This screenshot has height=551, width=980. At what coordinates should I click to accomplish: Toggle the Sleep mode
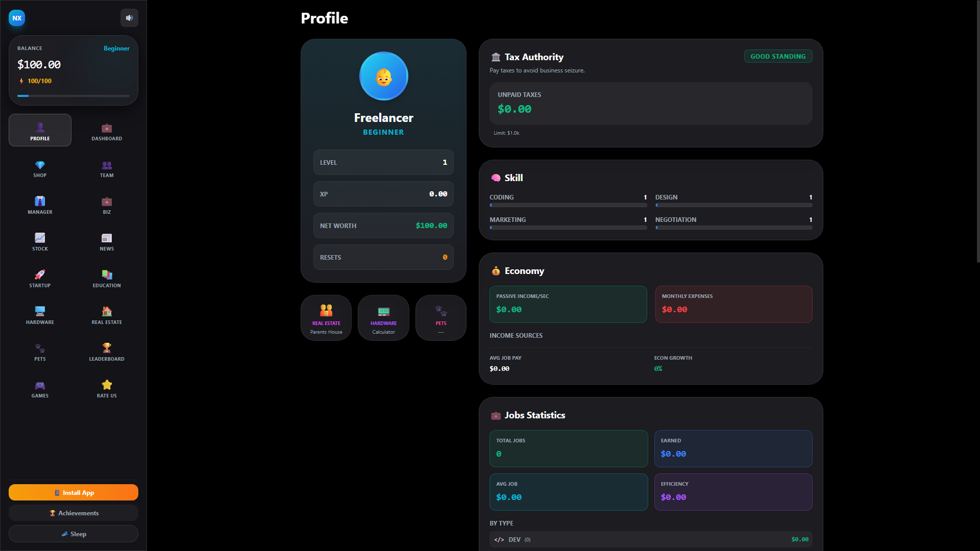(x=73, y=534)
